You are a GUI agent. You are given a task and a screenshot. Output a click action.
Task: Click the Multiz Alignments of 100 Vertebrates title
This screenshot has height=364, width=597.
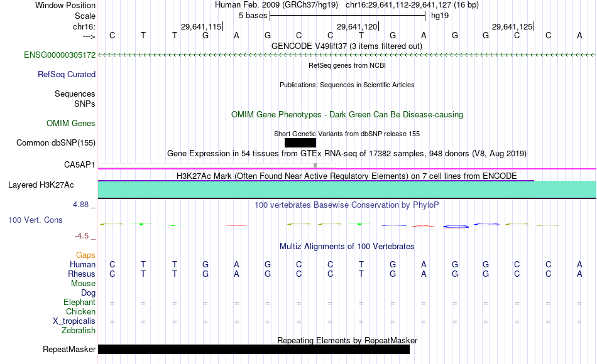347,246
